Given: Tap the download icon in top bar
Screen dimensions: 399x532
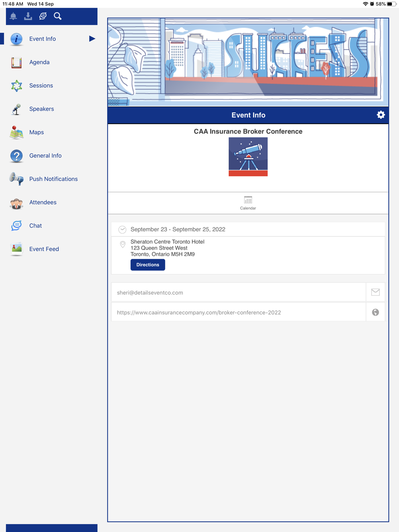Looking at the screenshot, I should click(x=28, y=16).
